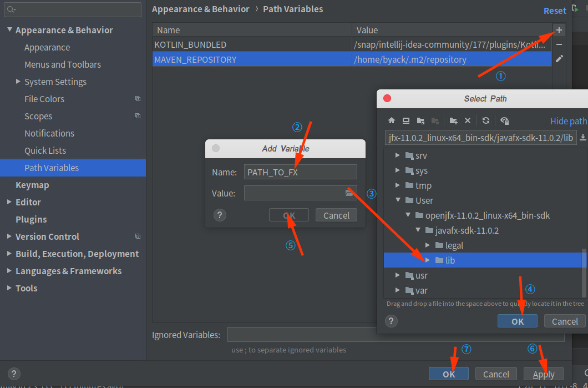Jump to home directory in Select Path dialog

391,120
